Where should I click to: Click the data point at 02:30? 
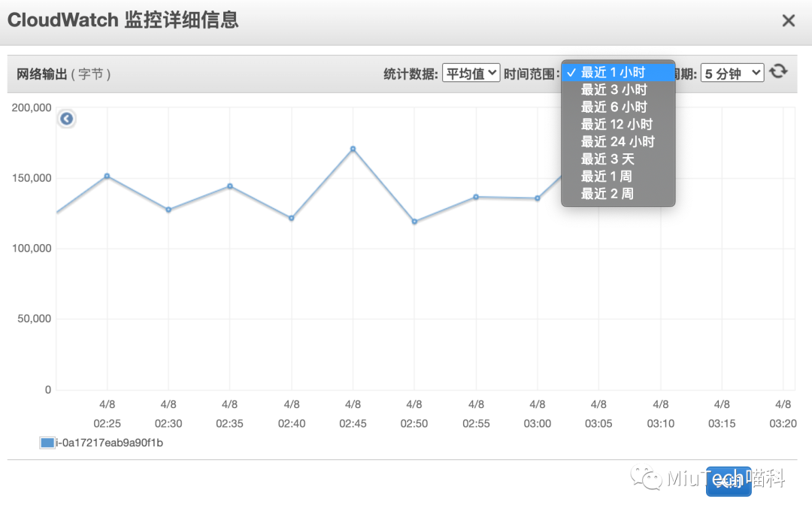[168, 210]
